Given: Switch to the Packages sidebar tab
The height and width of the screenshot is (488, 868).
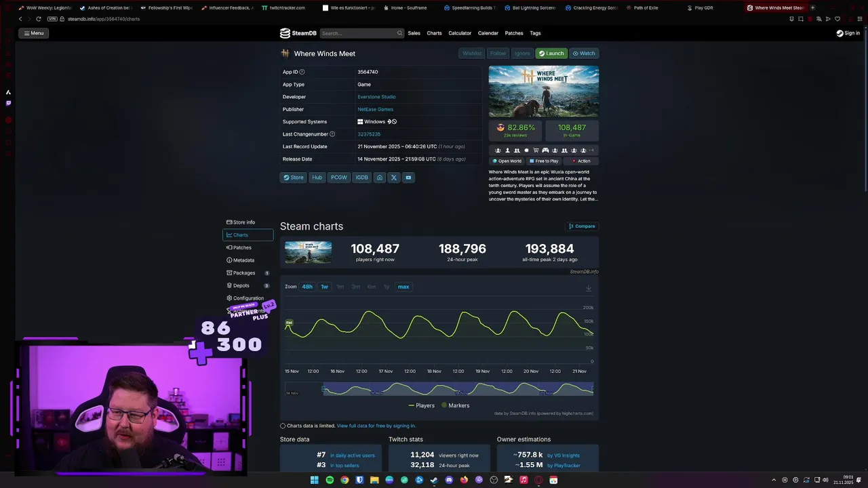Looking at the screenshot, I should 248,273.
